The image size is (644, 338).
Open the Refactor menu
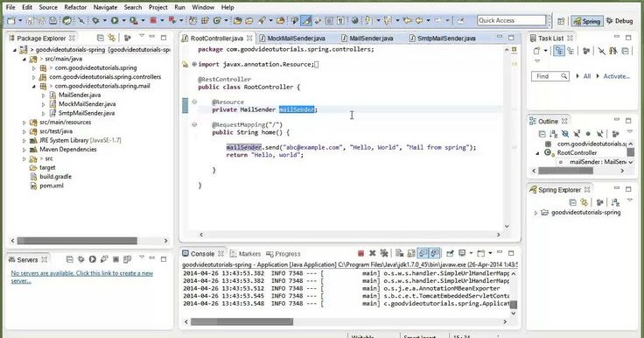(x=75, y=7)
